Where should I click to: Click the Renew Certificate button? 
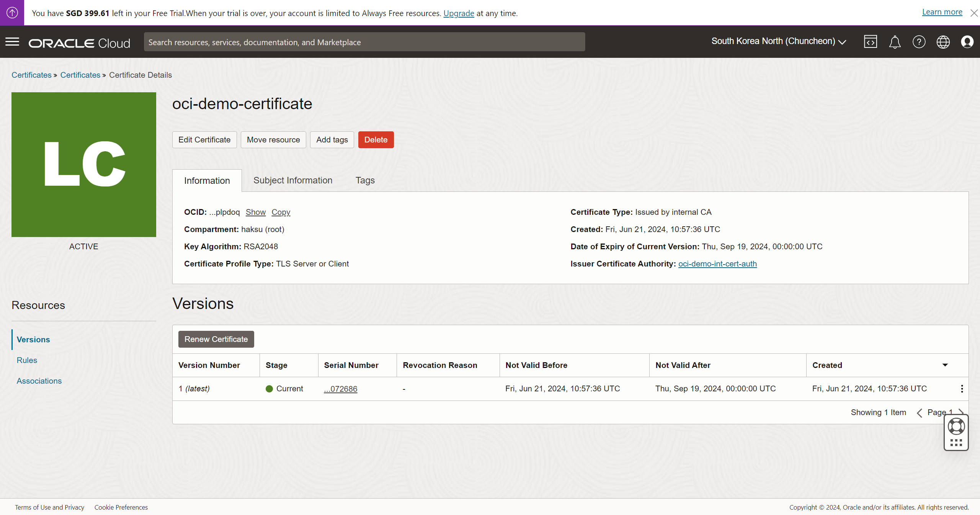pyautogui.click(x=216, y=339)
